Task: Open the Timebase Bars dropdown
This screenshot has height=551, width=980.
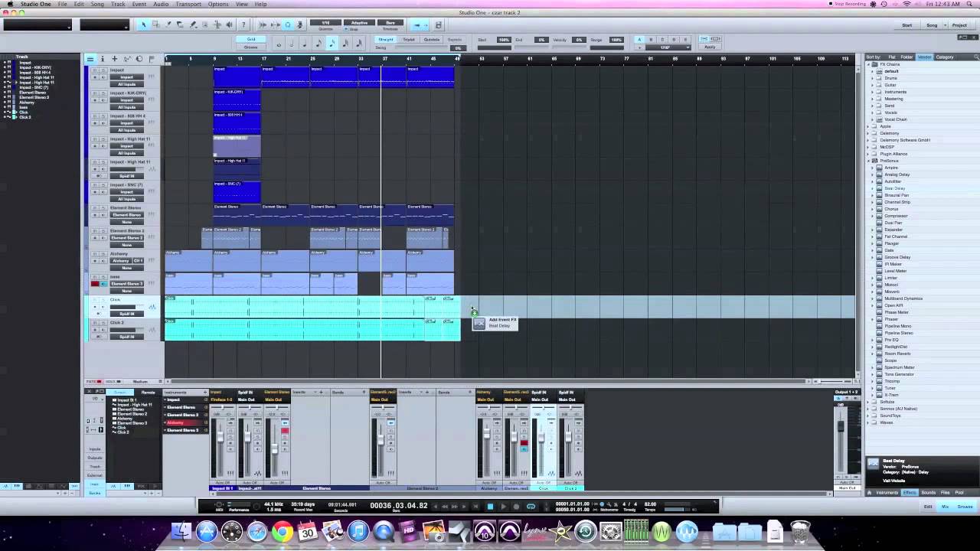Action: point(390,23)
